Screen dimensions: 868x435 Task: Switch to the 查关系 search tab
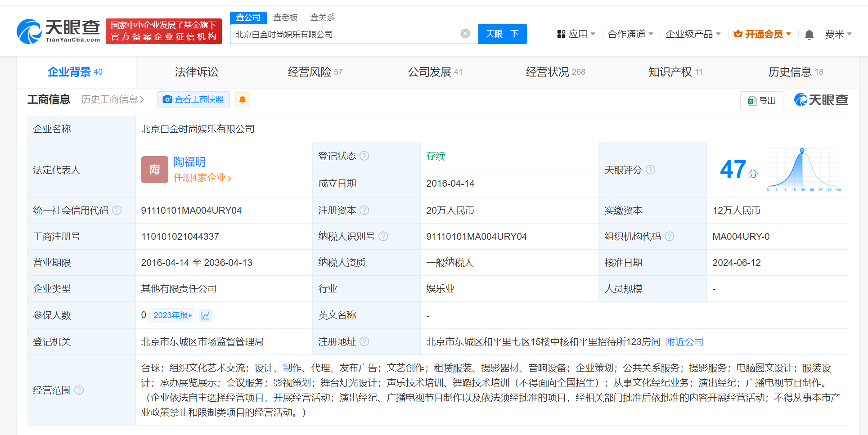point(322,18)
